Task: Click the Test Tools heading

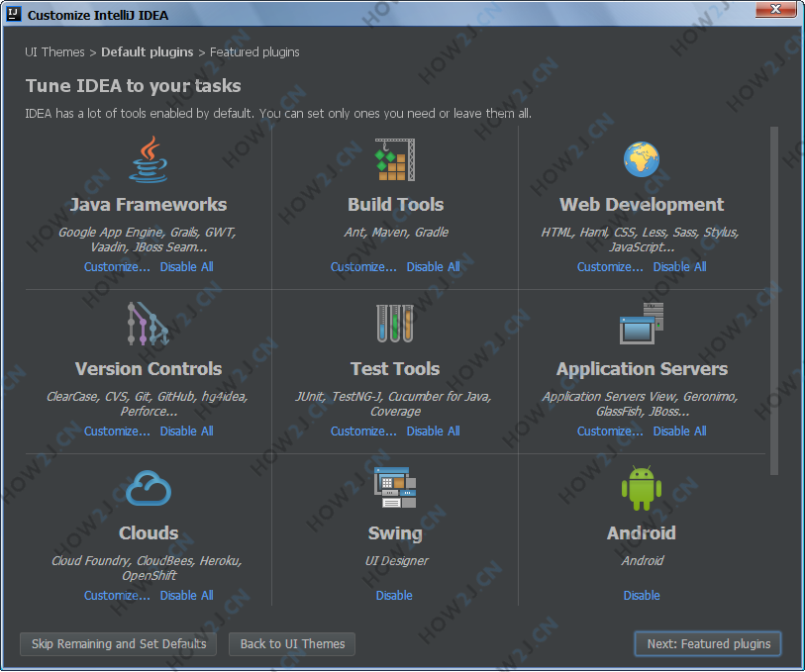Action: (395, 369)
